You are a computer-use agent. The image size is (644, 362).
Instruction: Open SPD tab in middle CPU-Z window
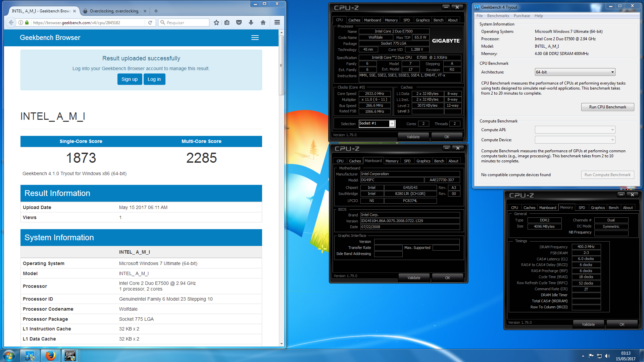click(x=407, y=161)
